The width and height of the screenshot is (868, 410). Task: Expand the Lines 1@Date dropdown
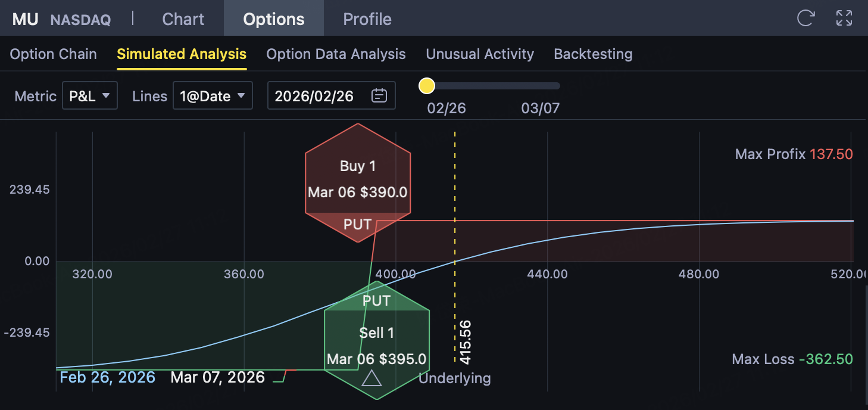tap(213, 95)
